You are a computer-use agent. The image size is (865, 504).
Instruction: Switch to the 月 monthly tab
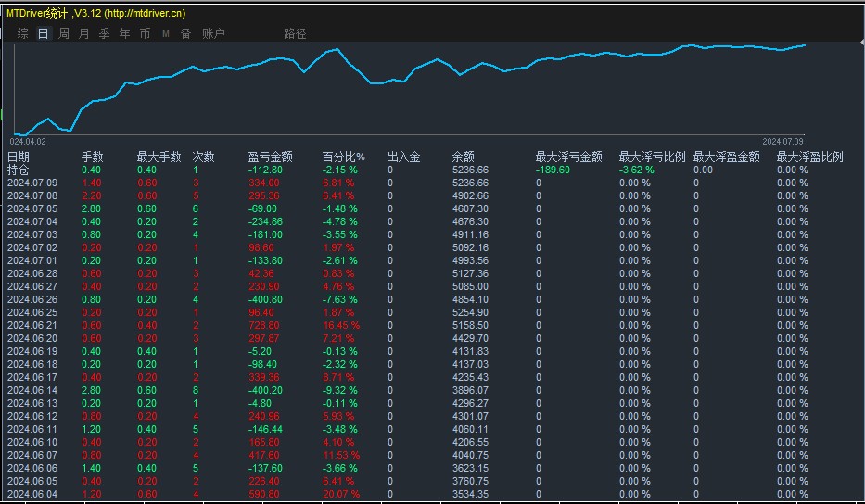(84, 33)
